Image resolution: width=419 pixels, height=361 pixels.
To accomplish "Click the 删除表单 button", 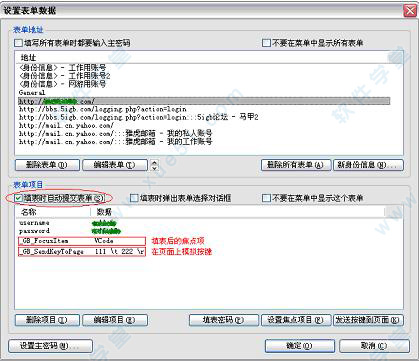I will [x=47, y=165].
